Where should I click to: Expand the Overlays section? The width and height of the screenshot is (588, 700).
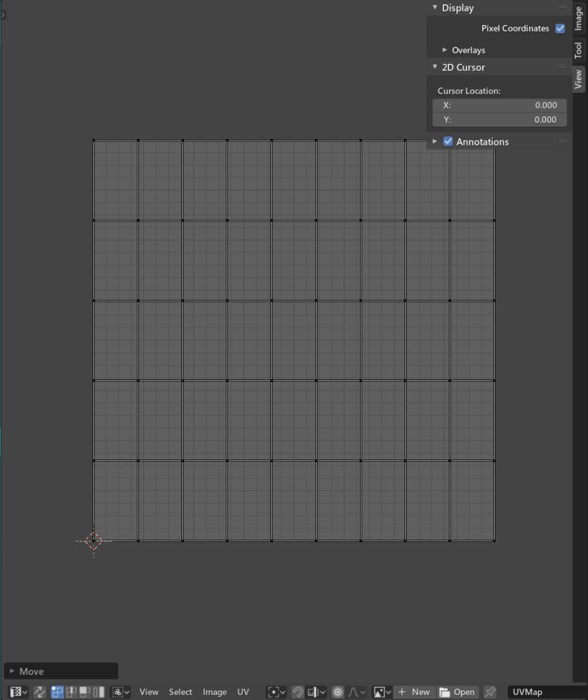[445, 50]
